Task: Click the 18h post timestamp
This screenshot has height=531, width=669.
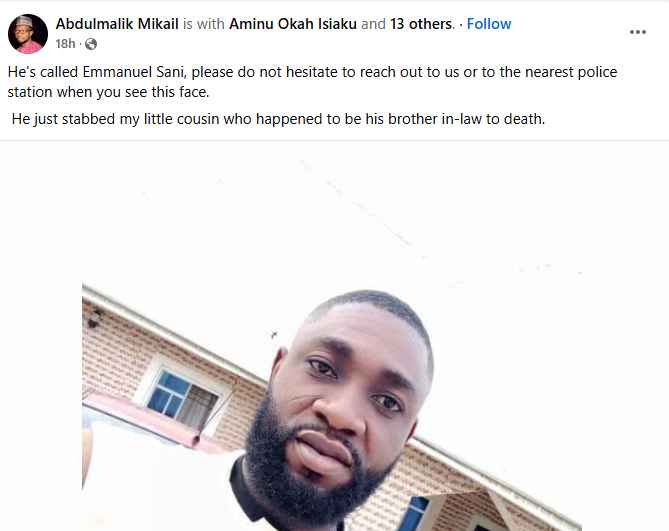Action: click(x=65, y=44)
